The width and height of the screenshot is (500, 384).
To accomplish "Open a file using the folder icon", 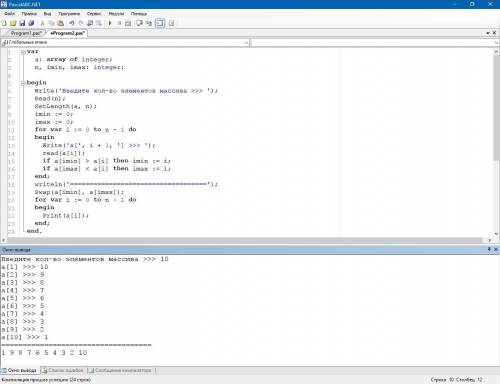I will pyautogui.click(x=13, y=23).
